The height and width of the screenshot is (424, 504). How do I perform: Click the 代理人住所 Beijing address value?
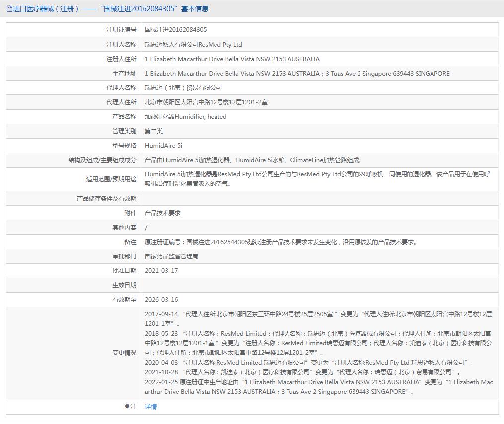[206, 102]
